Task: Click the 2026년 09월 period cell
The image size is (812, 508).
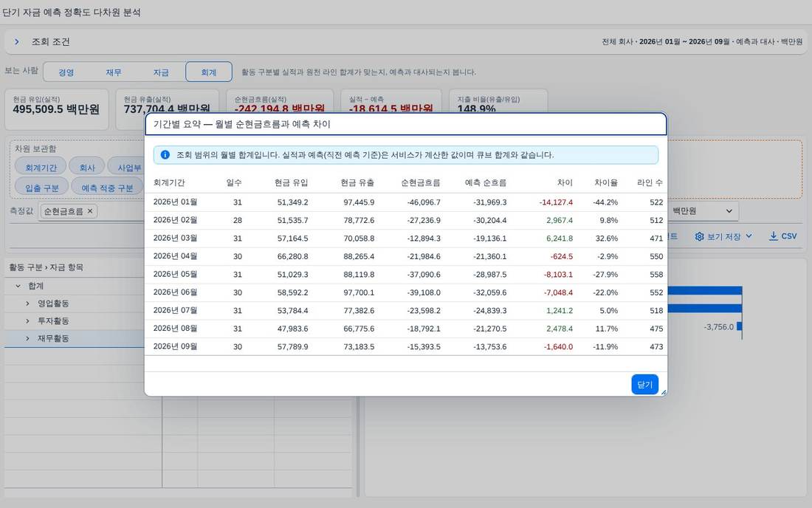Action: point(175,346)
